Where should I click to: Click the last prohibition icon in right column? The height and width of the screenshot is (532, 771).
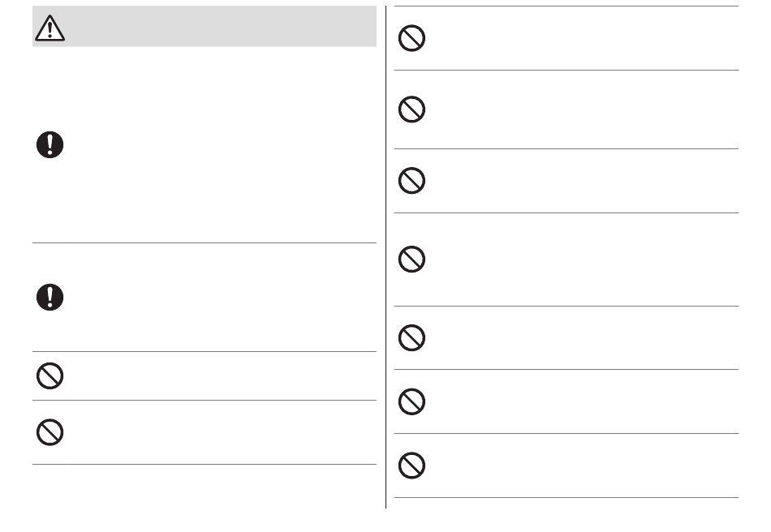412,466
